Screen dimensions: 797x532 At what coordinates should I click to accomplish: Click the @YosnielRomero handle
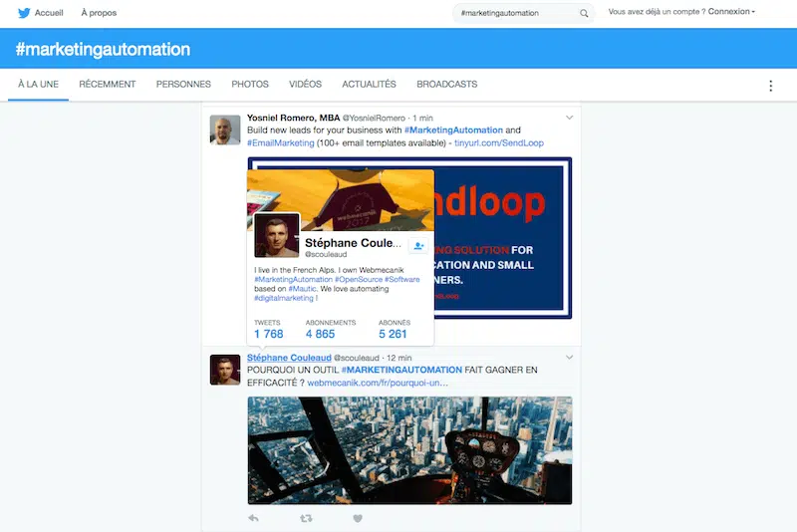374,118
